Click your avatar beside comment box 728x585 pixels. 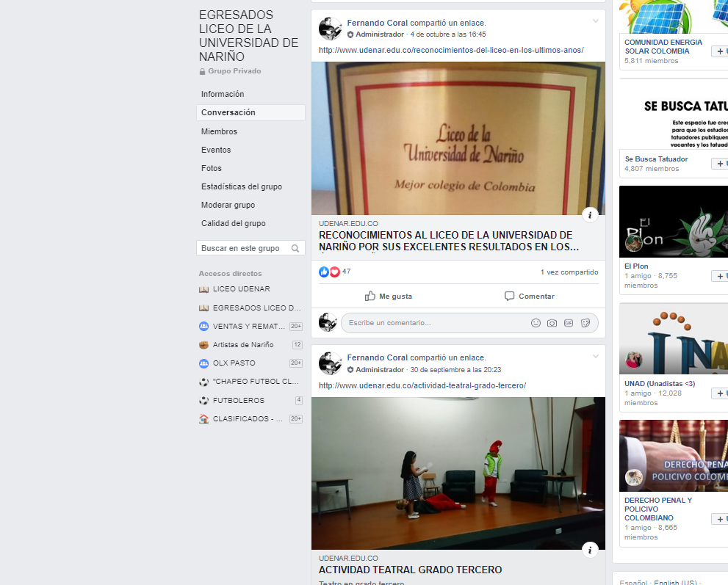[x=328, y=322]
